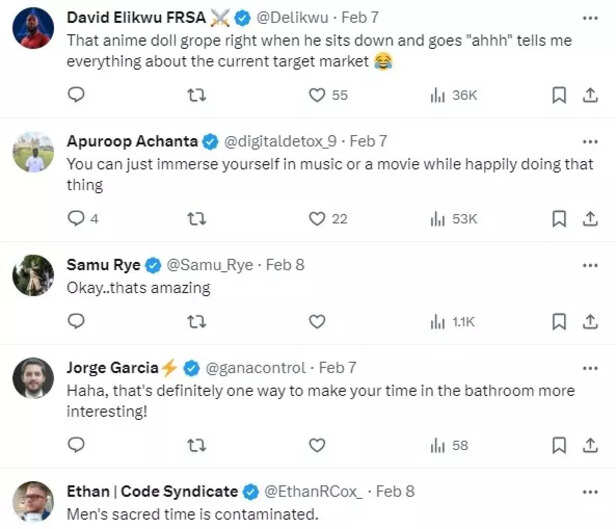The width and height of the screenshot is (616, 529).
Task: Like Apuroop Achanta's tweet with 22 likes
Action: click(317, 218)
